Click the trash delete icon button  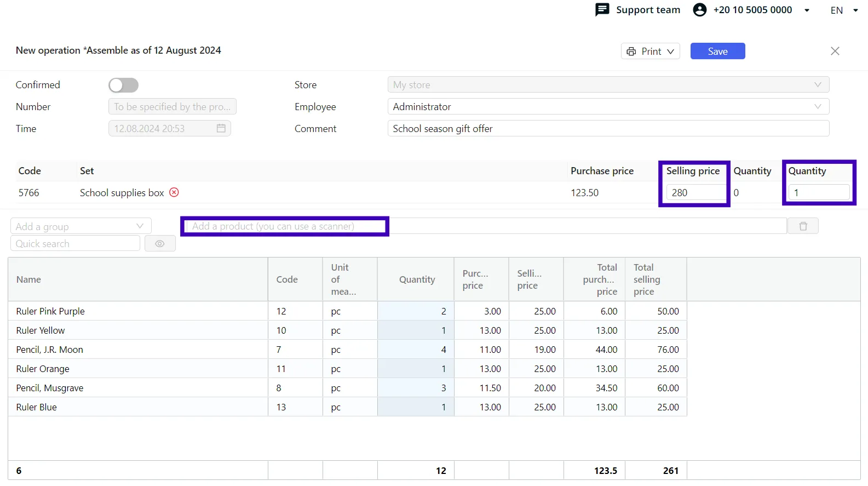tap(803, 226)
